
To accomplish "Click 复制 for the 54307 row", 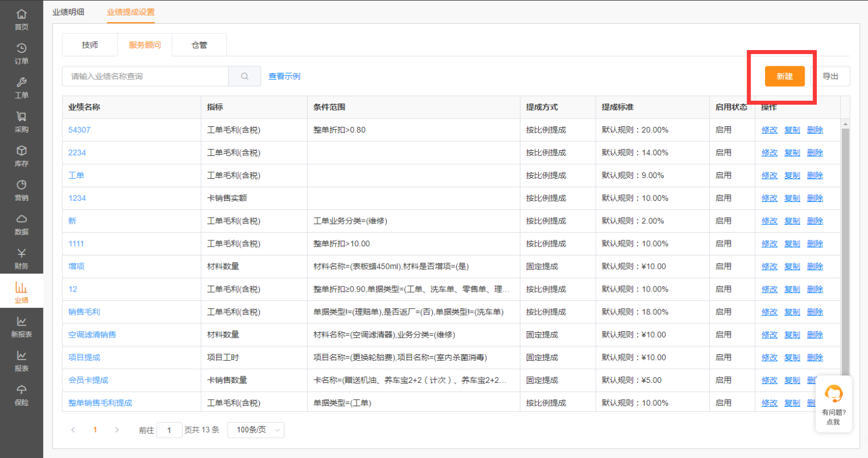I will click(792, 130).
